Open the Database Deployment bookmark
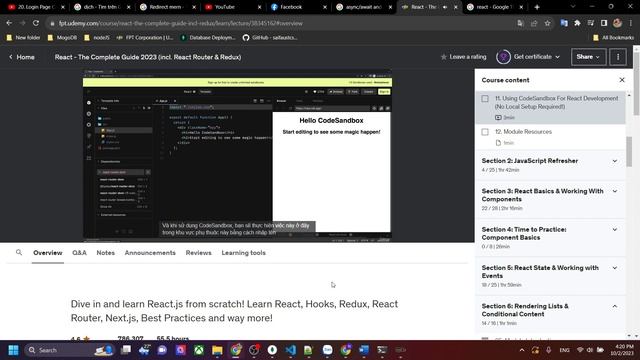 coord(208,38)
